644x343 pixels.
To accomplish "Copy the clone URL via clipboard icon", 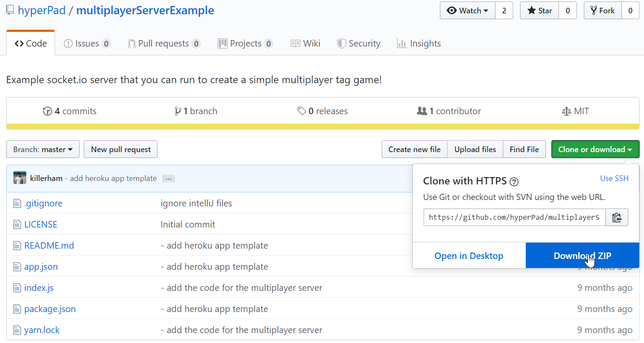I will 617,217.
